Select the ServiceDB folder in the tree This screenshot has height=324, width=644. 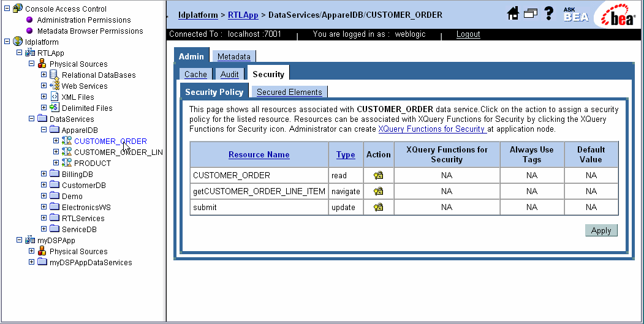click(79, 229)
